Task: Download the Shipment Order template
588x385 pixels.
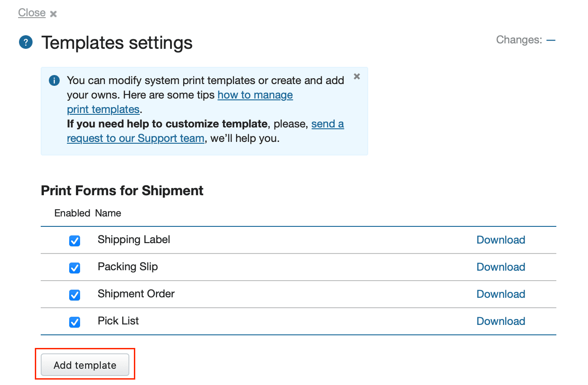Action: [x=501, y=294]
